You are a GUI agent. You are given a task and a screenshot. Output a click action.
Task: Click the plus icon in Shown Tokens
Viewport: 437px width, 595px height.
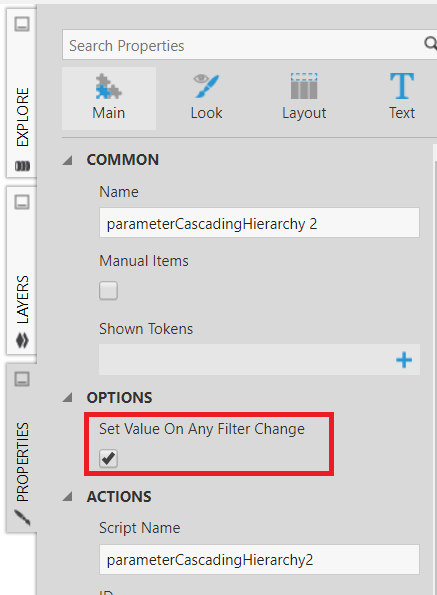pos(404,360)
